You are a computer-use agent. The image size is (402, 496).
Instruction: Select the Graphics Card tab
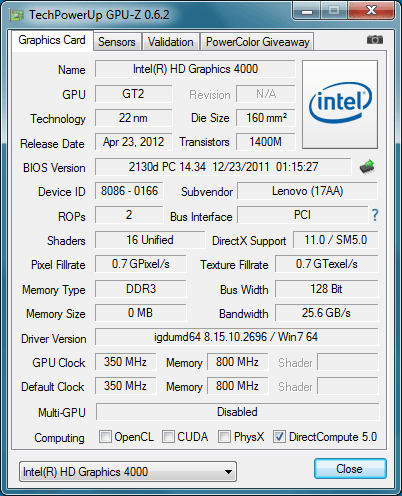click(x=52, y=40)
